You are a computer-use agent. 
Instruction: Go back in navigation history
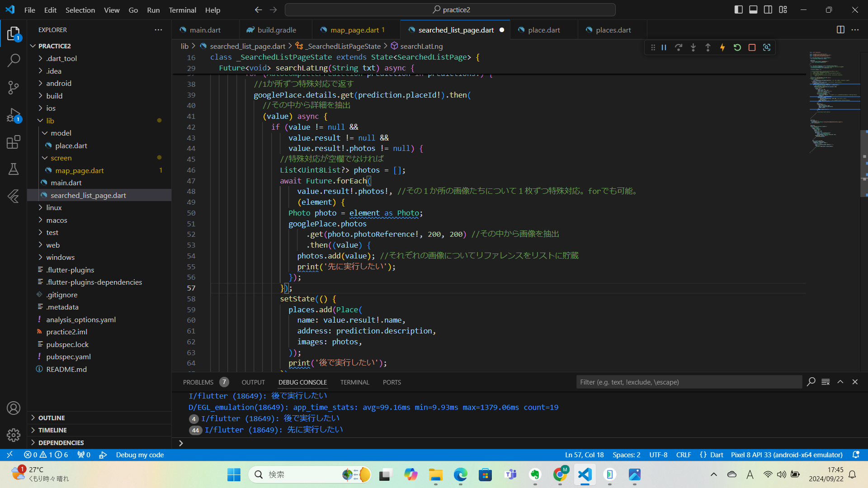[x=258, y=10]
